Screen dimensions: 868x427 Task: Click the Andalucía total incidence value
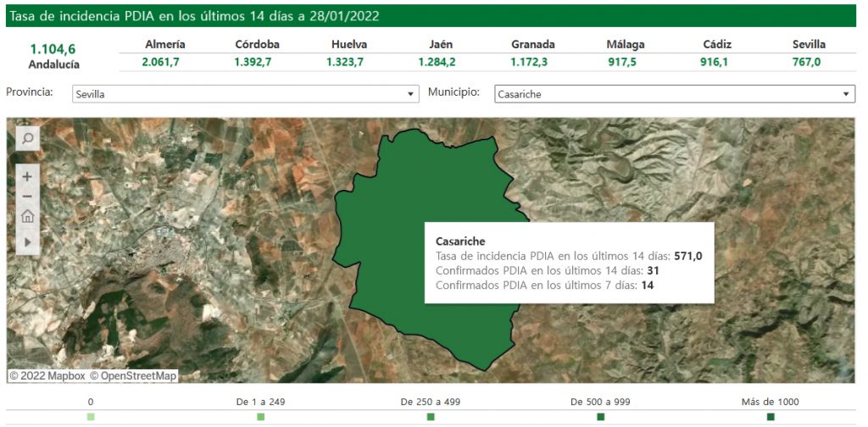coord(54,49)
